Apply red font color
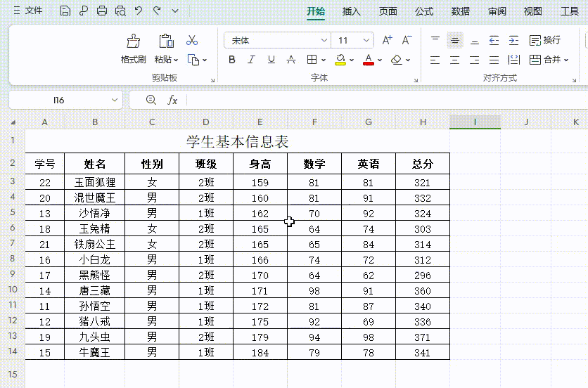The width and height of the screenshot is (588, 388). tap(369, 60)
